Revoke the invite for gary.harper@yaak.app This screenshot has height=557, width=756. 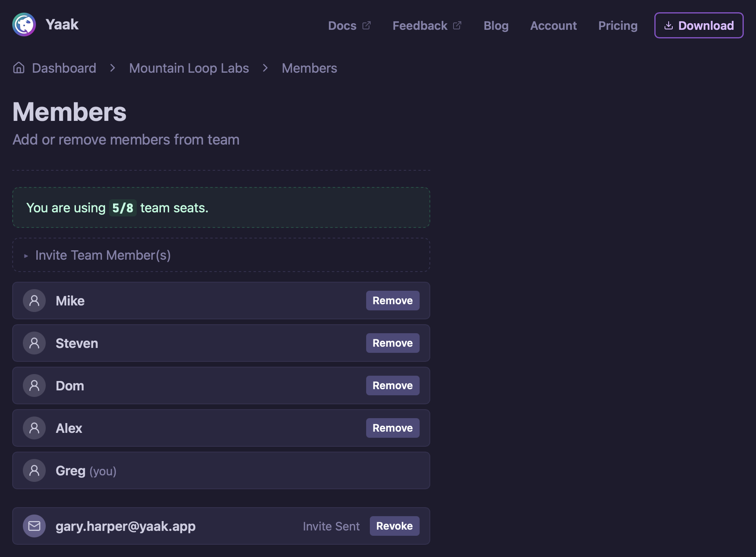[x=394, y=526]
